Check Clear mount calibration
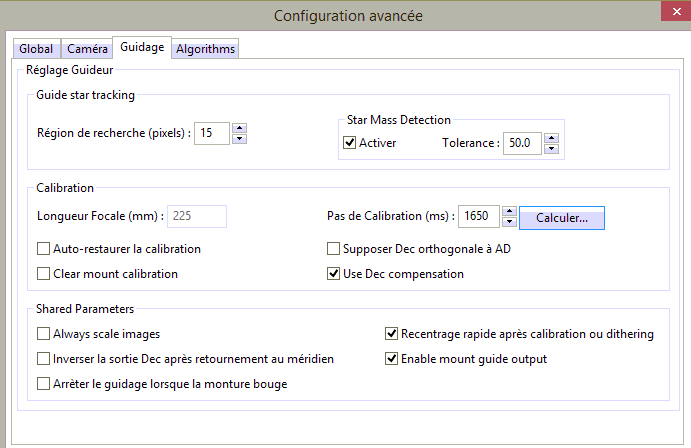The width and height of the screenshot is (691, 448). click(43, 273)
